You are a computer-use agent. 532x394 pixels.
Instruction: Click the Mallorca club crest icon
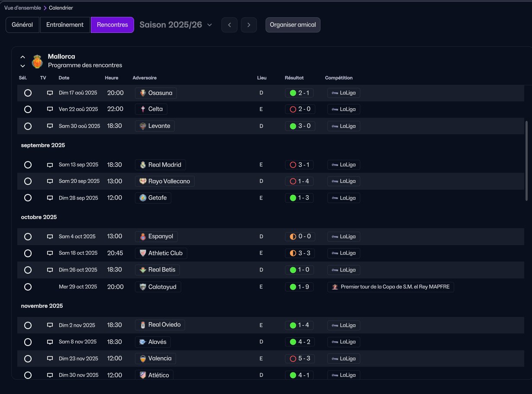coord(37,61)
